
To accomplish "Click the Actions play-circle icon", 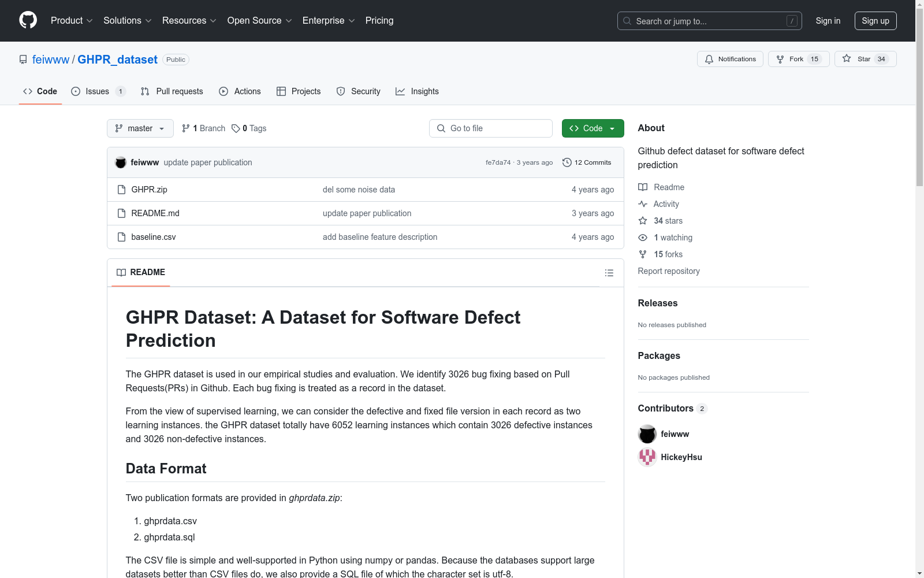I will click(223, 91).
